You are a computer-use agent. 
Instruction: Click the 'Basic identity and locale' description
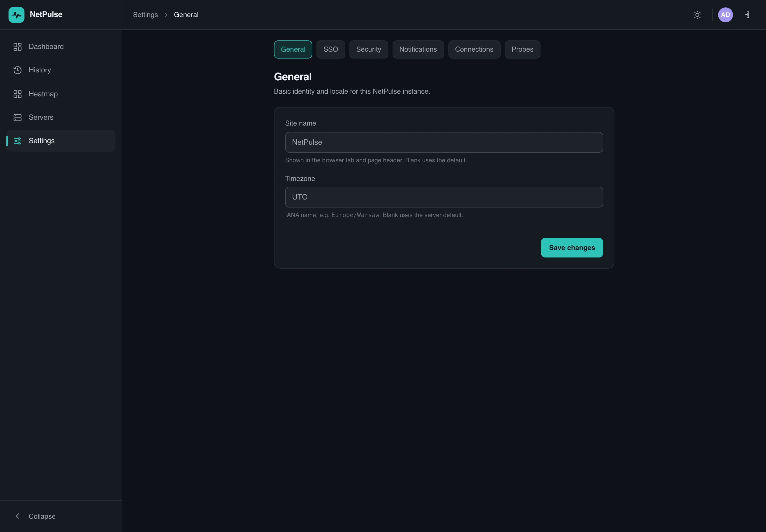352,91
